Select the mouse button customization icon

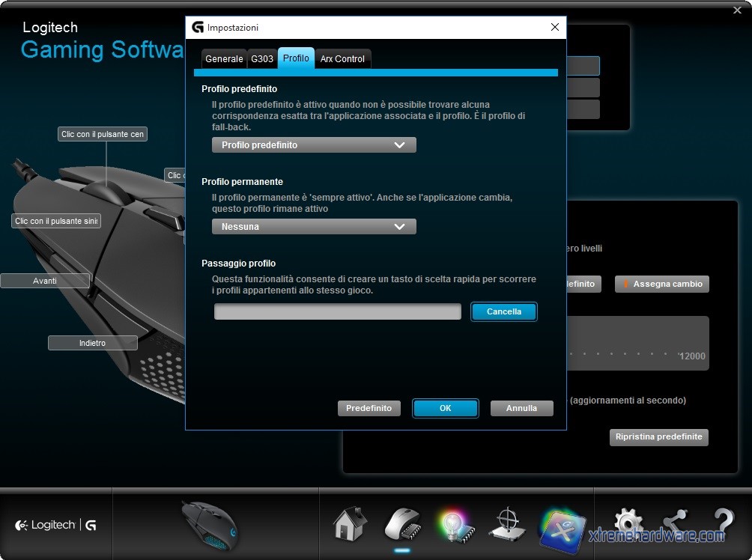coord(402,523)
